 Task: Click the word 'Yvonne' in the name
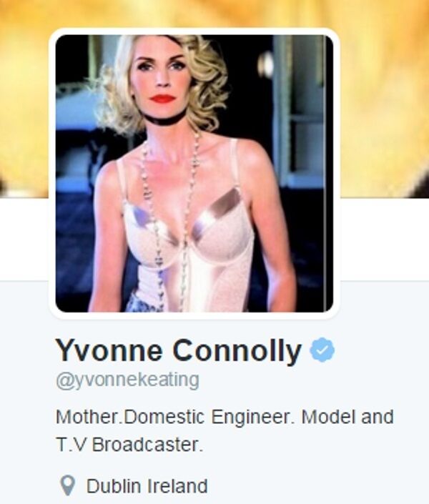pyautogui.click(x=109, y=350)
